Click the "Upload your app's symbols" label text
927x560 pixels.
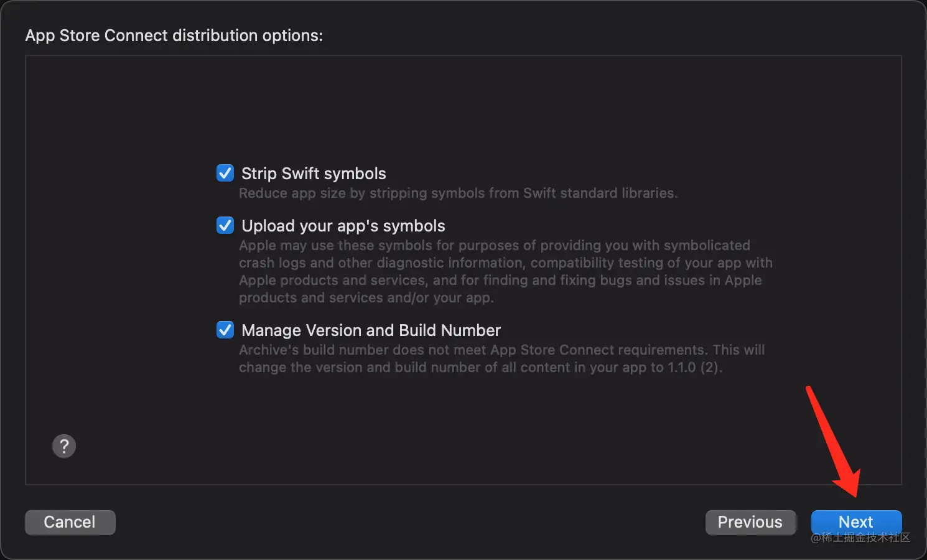point(343,226)
